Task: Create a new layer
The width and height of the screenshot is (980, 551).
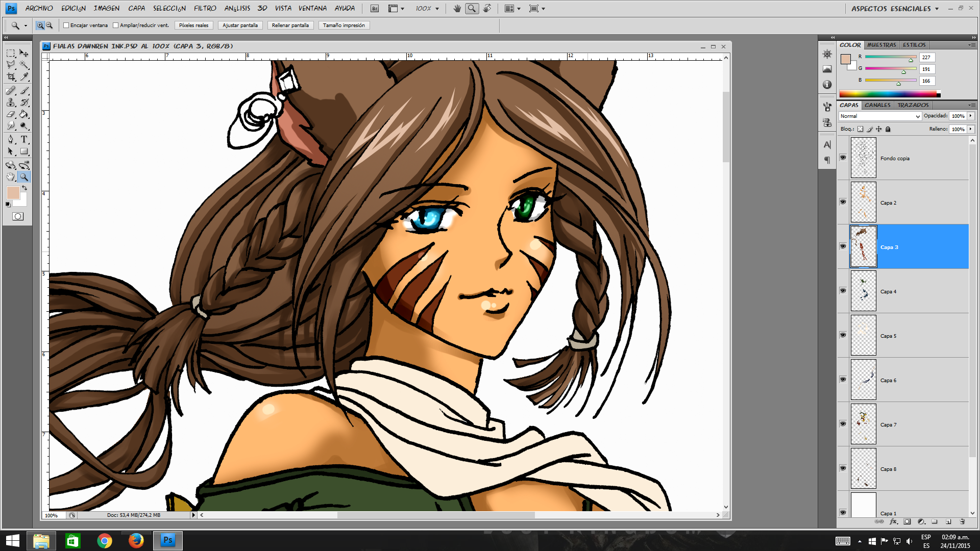Action: click(x=948, y=521)
